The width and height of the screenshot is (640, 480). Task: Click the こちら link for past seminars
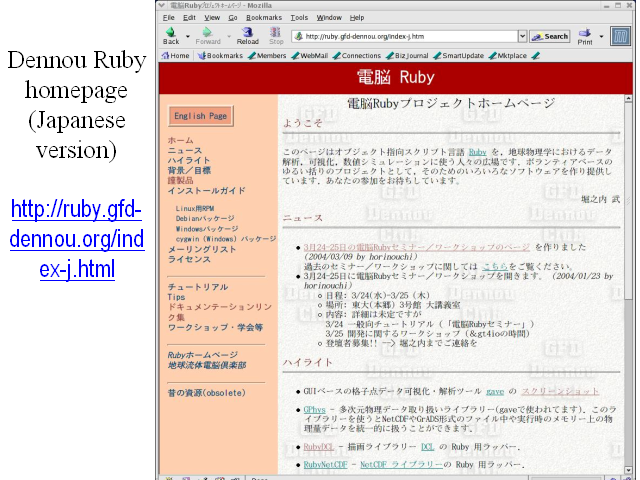point(495,267)
